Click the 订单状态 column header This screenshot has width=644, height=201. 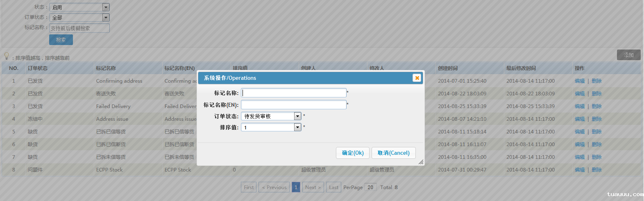click(38, 68)
